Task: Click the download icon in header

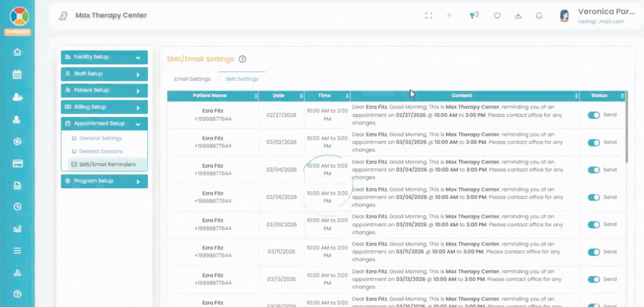Action: 518,16
